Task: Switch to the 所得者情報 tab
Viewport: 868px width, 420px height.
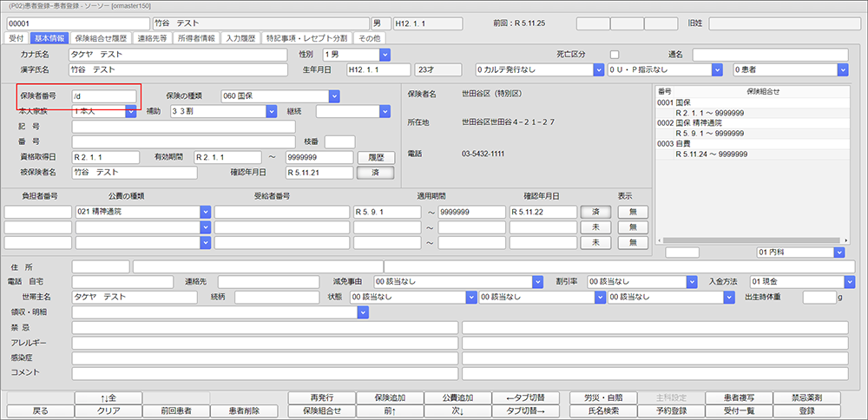Action: pyautogui.click(x=195, y=38)
